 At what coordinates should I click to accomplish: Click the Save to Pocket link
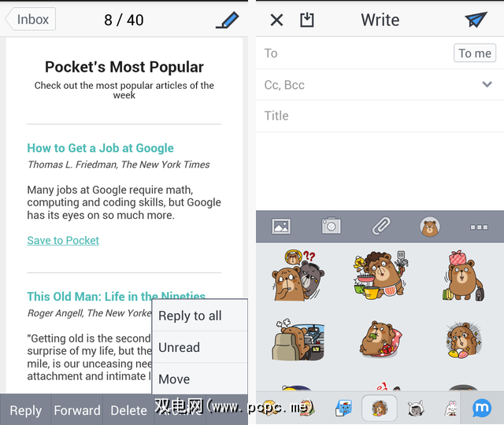[63, 240]
